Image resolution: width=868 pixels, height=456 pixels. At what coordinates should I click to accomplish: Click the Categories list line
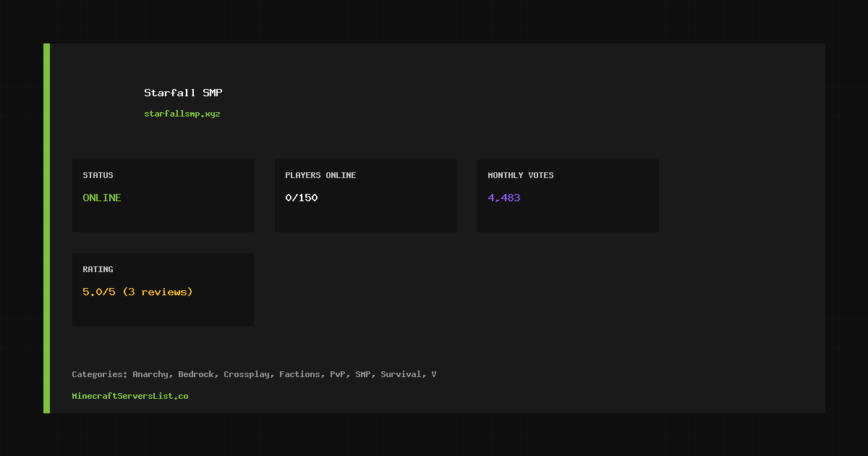click(254, 374)
